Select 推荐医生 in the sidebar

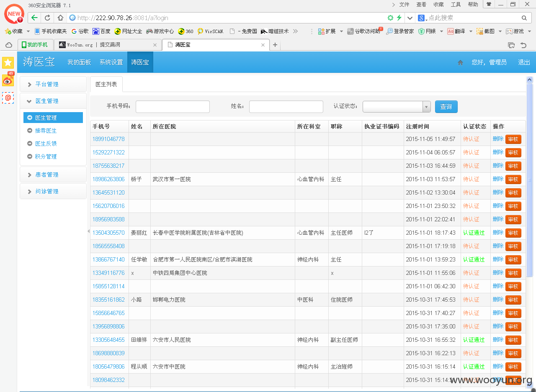[x=46, y=131]
